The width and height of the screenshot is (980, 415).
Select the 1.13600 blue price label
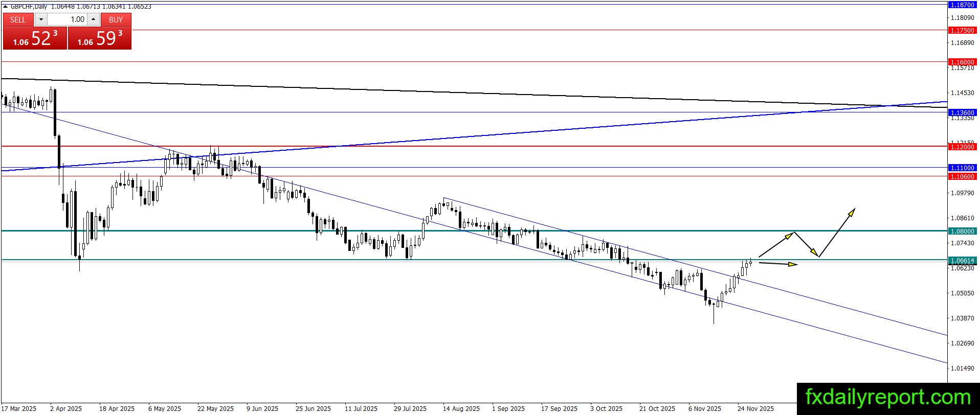tap(962, 112)
